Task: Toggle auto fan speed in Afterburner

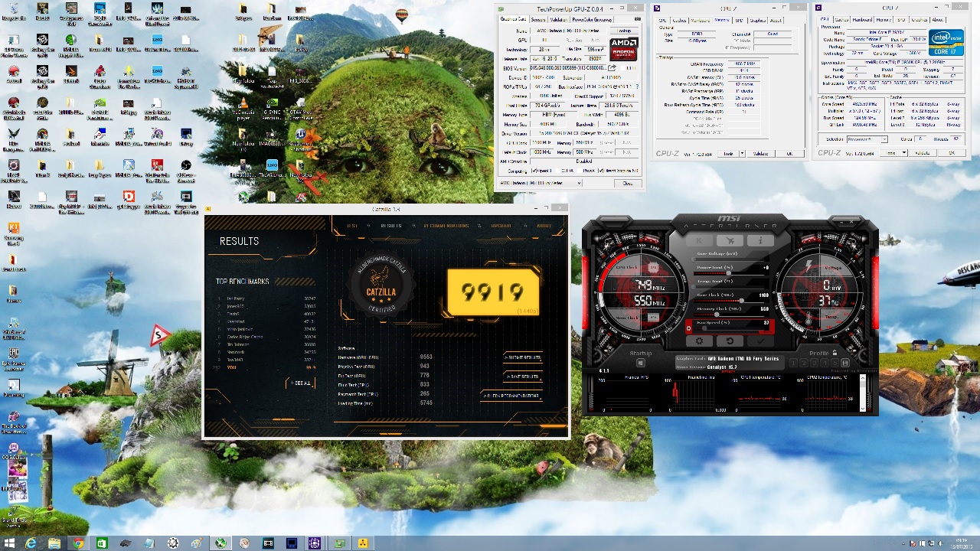Action: point(688,328)
